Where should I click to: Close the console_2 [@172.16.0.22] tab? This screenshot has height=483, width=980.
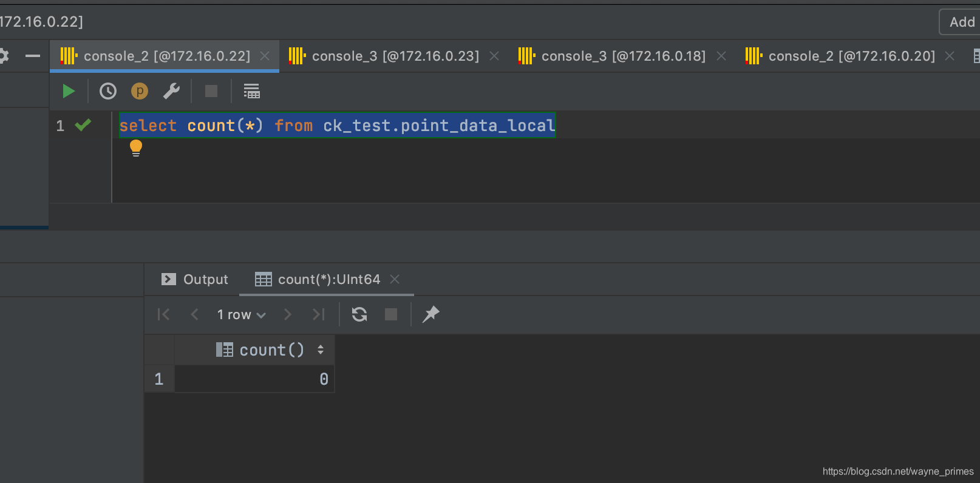[265, 56]
